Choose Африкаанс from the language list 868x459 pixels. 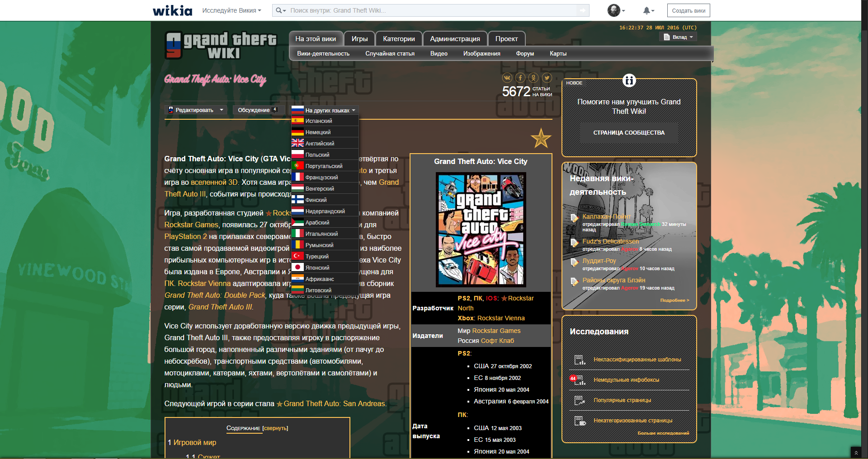click(x=325, y=279)
